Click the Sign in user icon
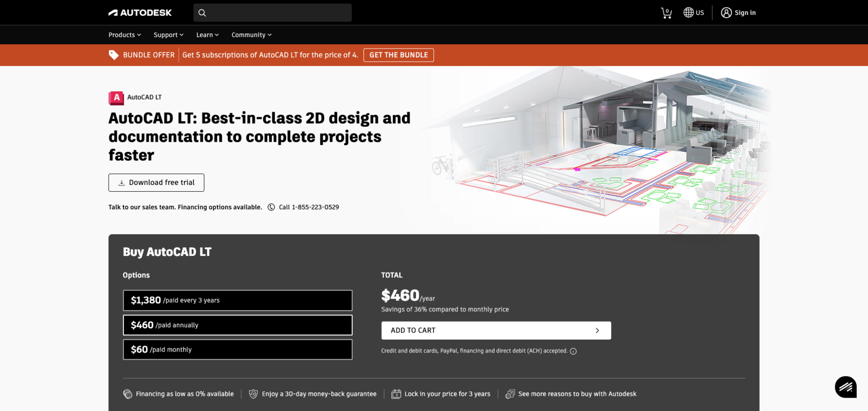The width and height of the screenshot is (868, 411). pyautogui.click(x=726, y=12)
